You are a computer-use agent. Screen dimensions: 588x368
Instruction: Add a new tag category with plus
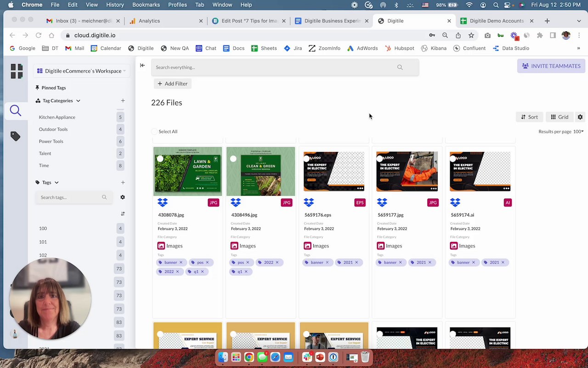click(x=123, y=100)
